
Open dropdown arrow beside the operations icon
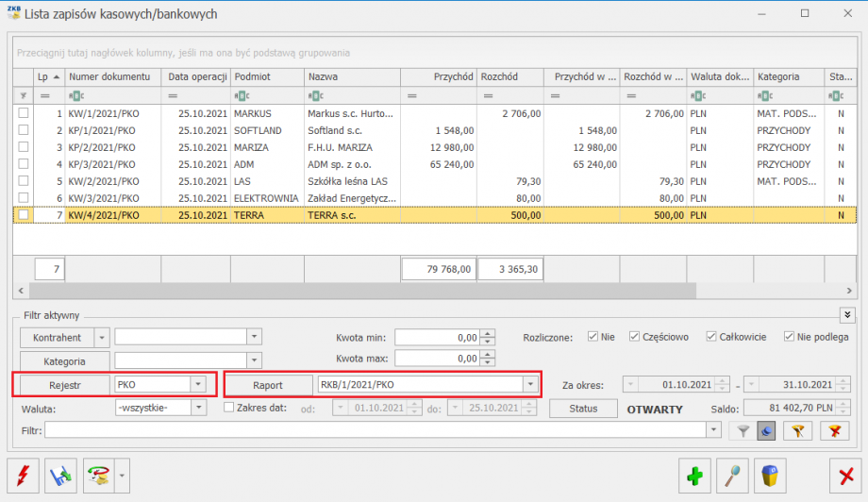pyautogui.click(x=123, y=475)
